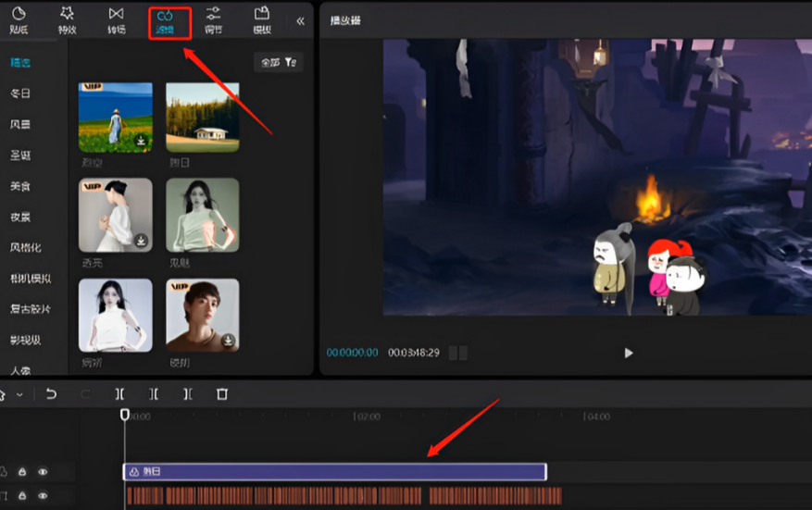The image size is (812, 510).
Task: Select the 冬日 filter category
Action: (20, 93)
